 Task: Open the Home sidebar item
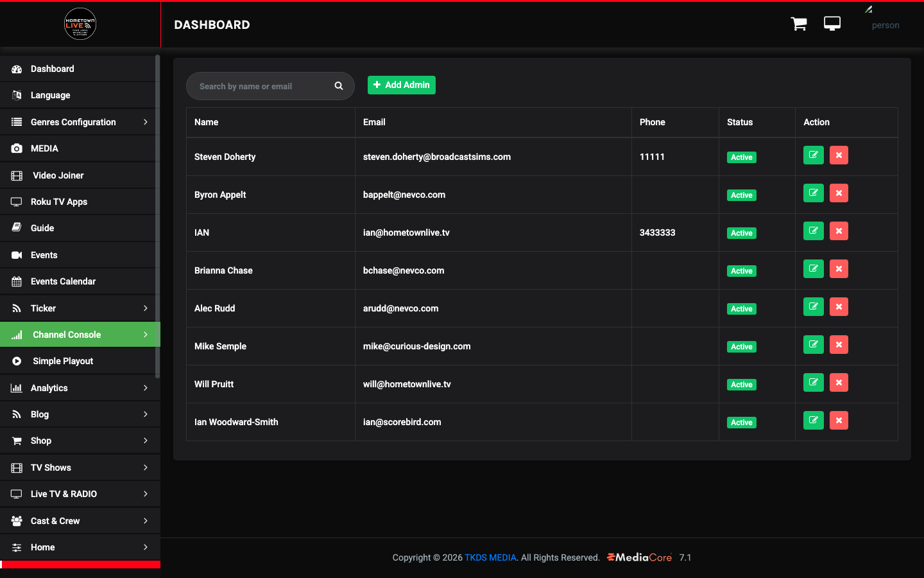coord(80,547)
